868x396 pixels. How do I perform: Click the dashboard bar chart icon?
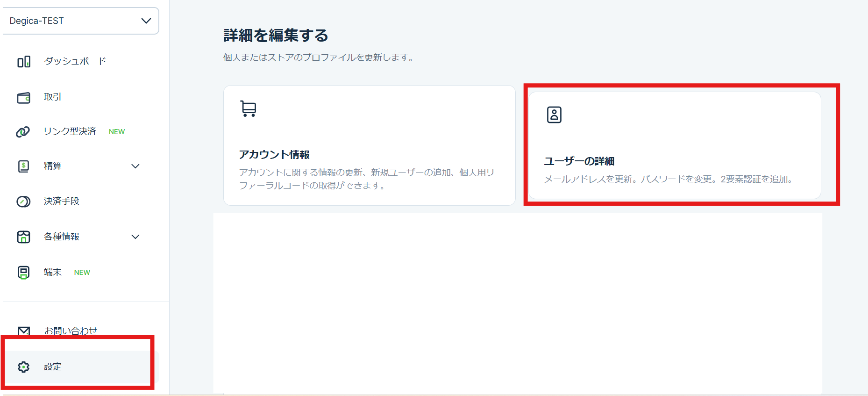24,62
